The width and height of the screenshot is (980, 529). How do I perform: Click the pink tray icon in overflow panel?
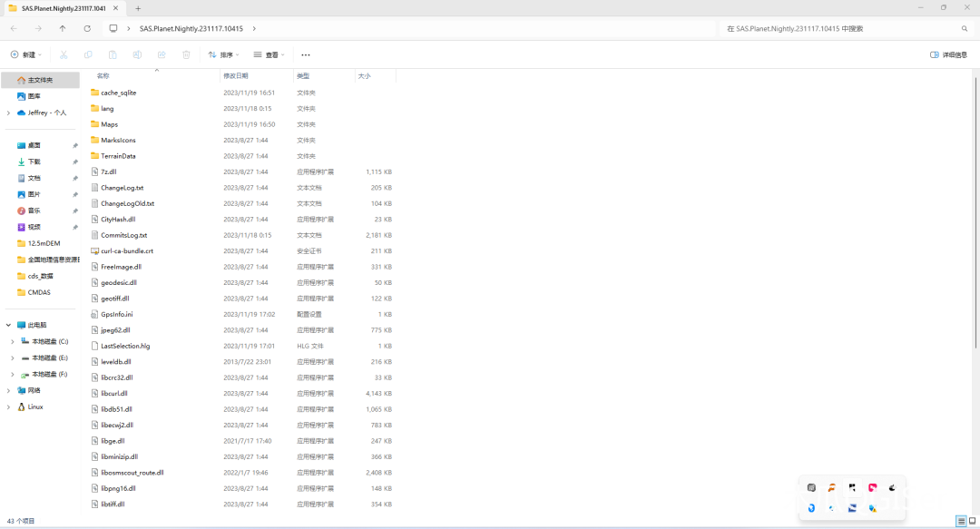click(x=873, y=488)
